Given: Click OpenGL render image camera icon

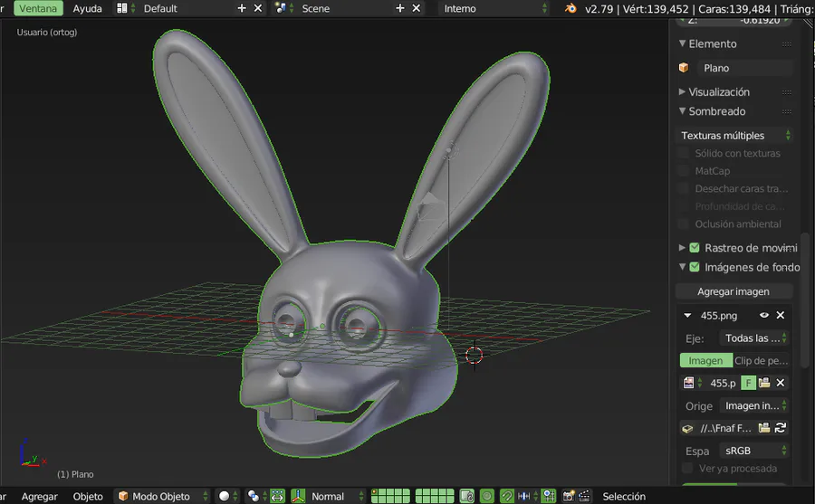Looking at the screenshot, I should click(x=568, y=496).
